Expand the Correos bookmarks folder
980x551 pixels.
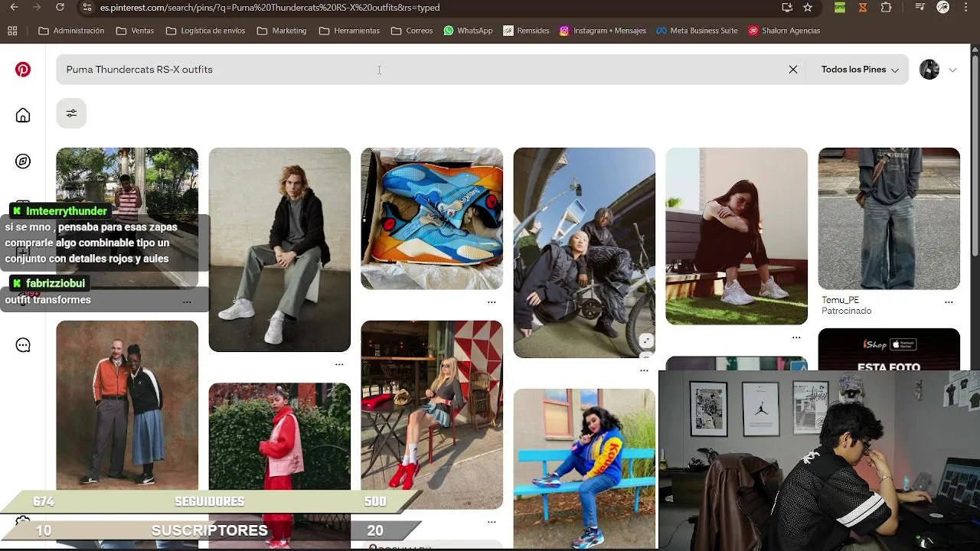click(x=412, y=31)
